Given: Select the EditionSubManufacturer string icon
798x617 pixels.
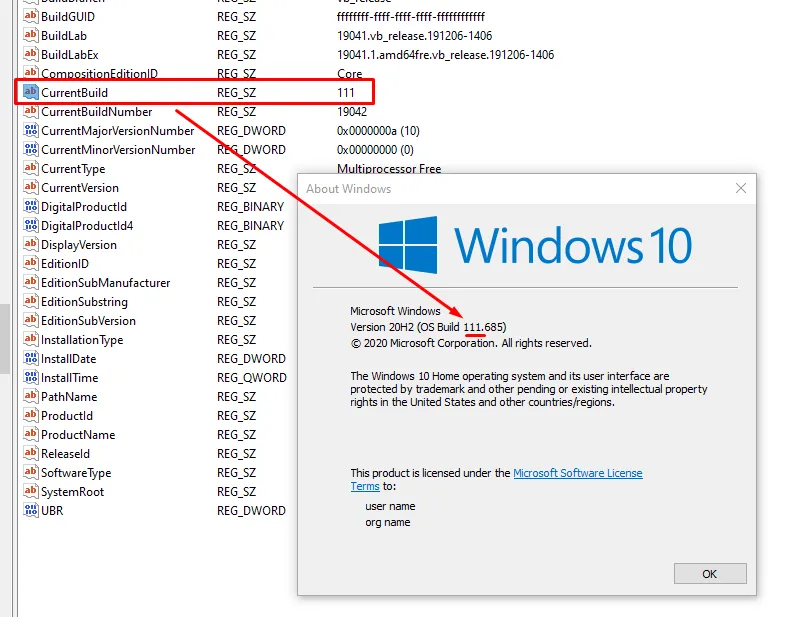Looking at the screenshot, I should click(x=31, y=282).
